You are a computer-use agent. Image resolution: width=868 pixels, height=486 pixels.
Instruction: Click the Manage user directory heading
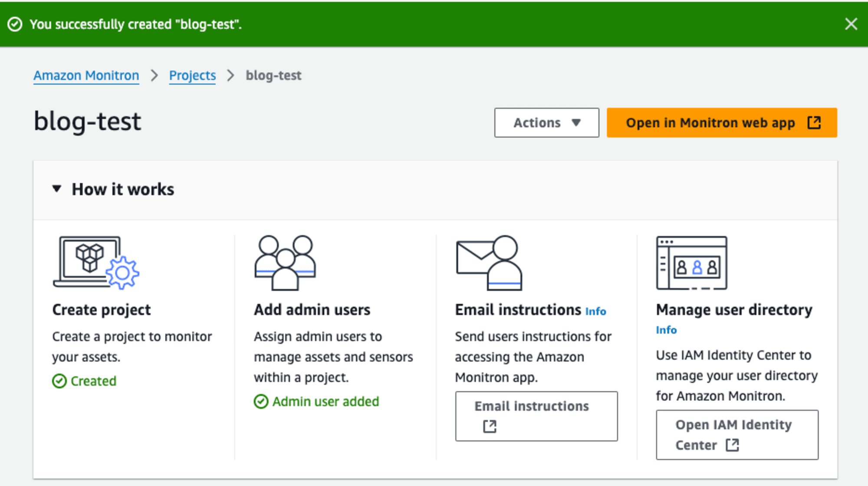tap(734, 310)
